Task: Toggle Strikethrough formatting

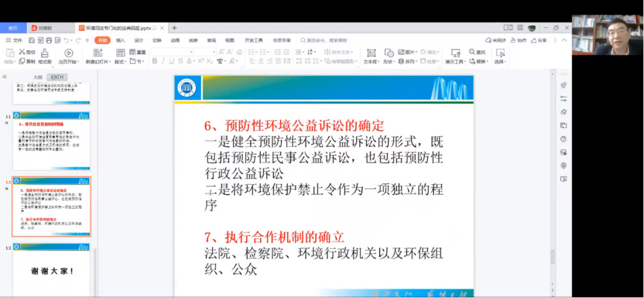Action: 181,61
